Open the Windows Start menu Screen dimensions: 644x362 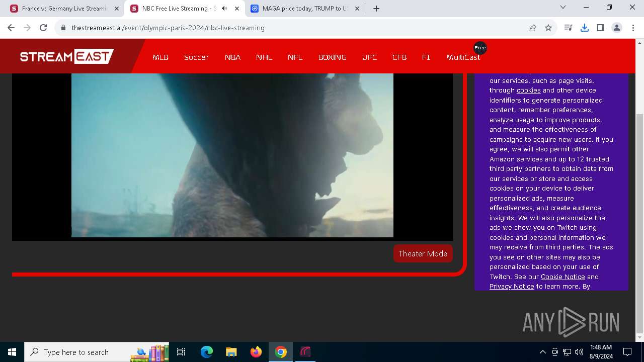pyautogui.click(x=12, y=352)
